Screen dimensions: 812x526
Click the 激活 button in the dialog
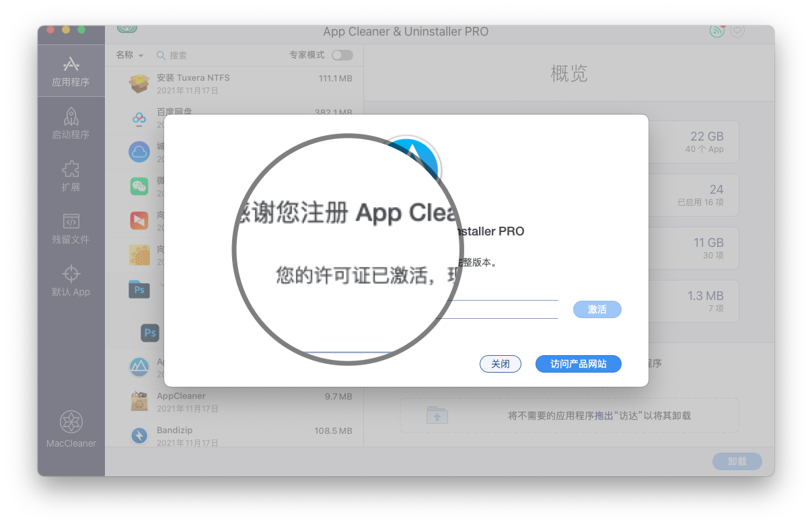[597, 309]
